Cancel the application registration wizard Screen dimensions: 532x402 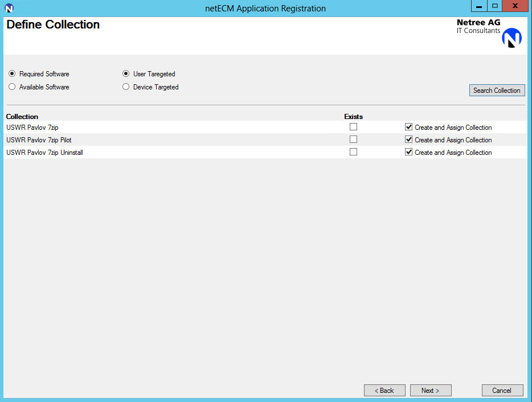(x=502, y=391)
